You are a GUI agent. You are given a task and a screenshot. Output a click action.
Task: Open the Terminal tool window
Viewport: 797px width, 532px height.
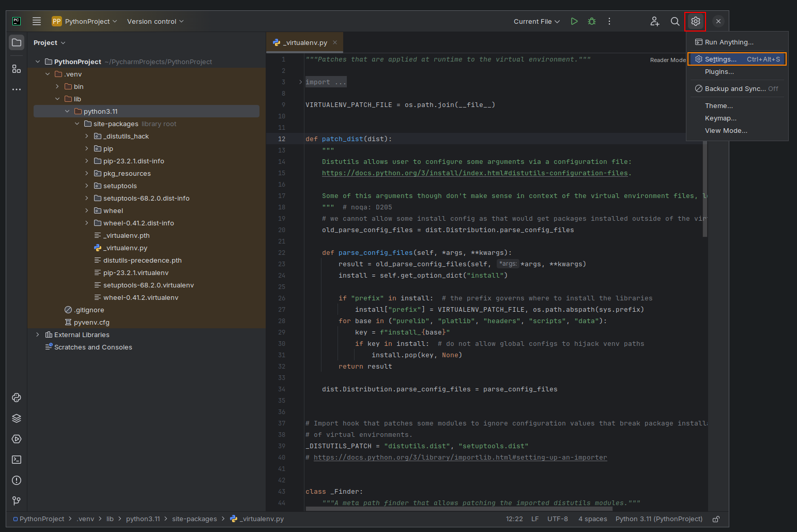(x=17, y=460)
